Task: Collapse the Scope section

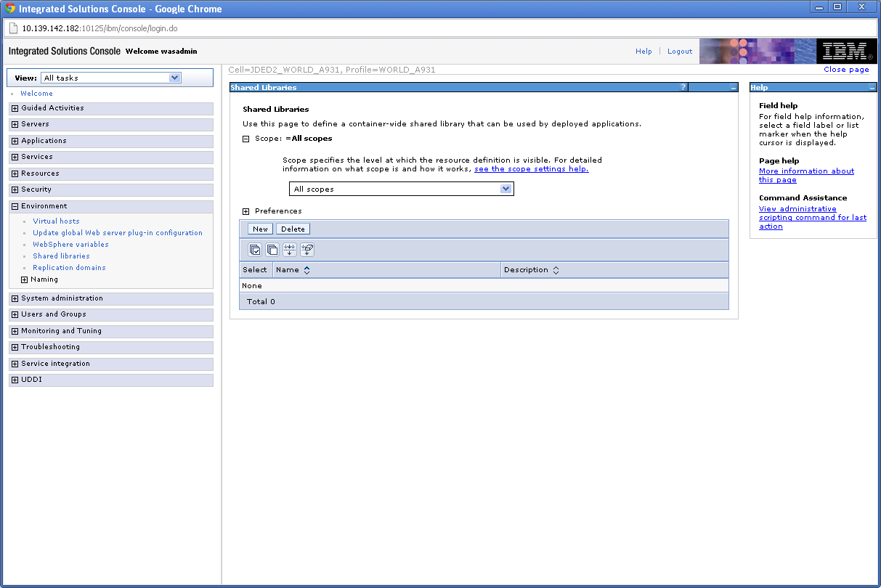Action: 245,139
